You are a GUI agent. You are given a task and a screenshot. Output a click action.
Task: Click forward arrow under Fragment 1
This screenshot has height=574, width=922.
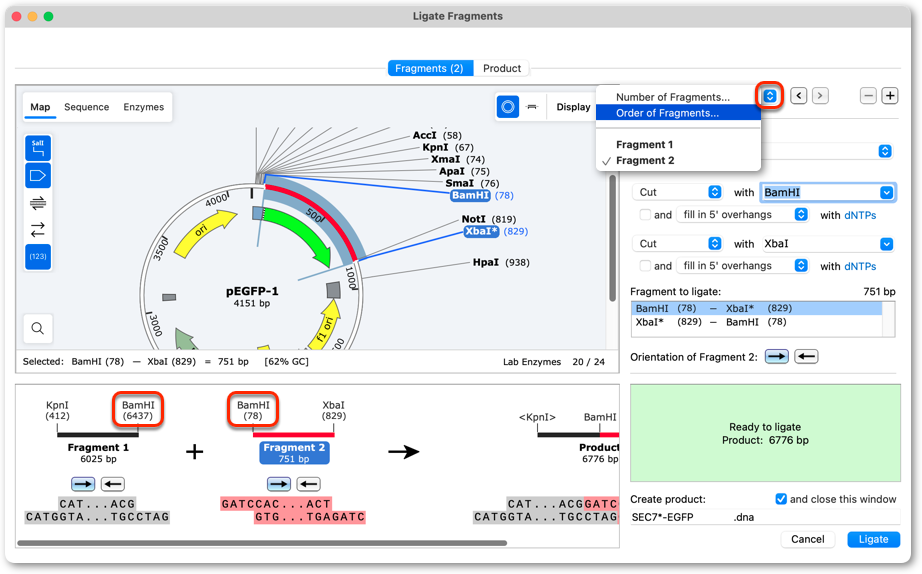pos(83,484)
